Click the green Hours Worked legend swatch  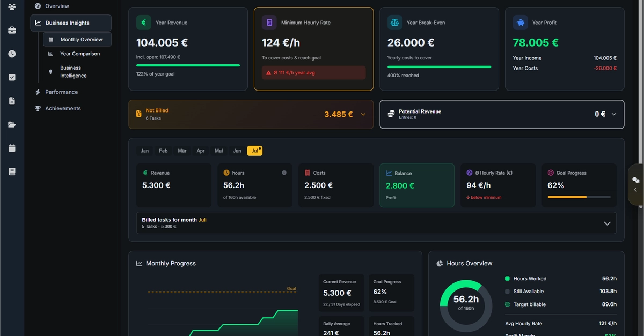pyautogui.click(x=507, y=279)
